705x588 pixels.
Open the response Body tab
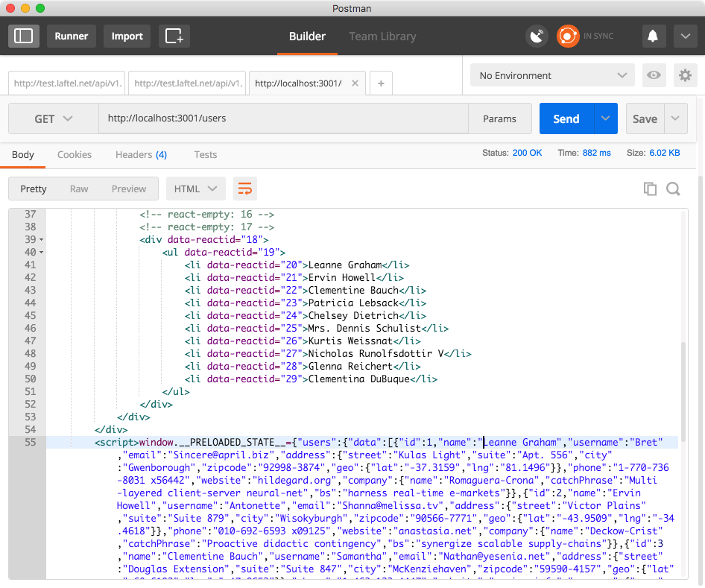pyautogui.click(x=23, y=155)
